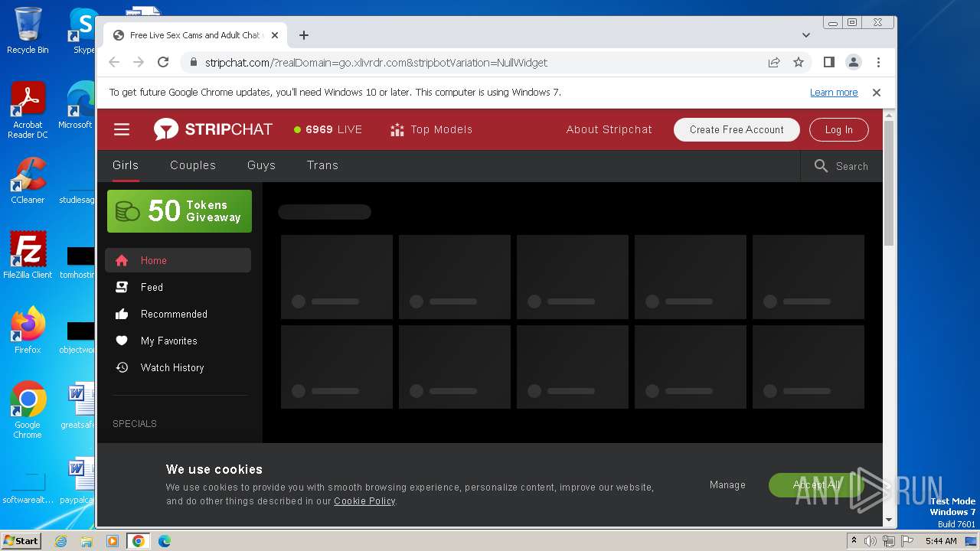Viewport: 980px width, 551px height.
Task: Click the Search magnifier icon
Action: coord(821,166)
